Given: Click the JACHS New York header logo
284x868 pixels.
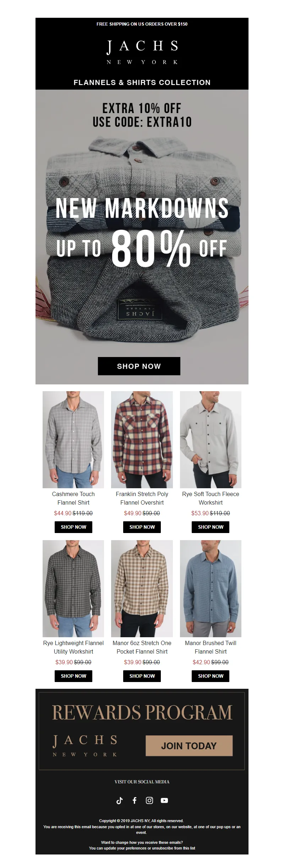Looking at the screenshot, I should coord(142,52).
